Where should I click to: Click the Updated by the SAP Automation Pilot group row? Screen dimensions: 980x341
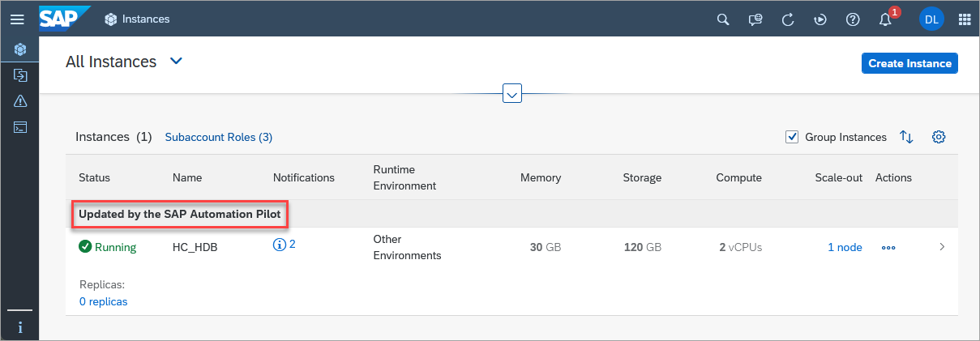pos(511,214)
